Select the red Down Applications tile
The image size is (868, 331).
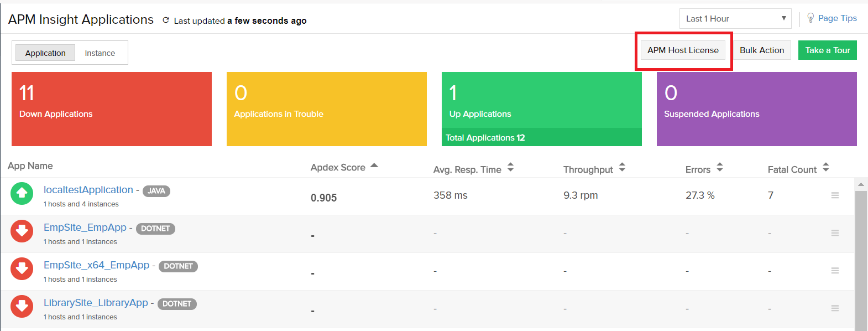pos(112,109)
